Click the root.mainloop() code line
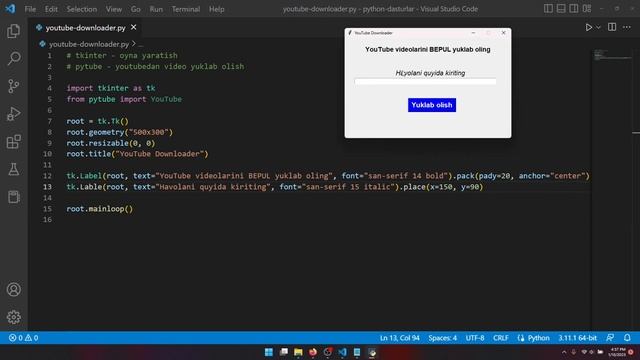The height and width of the screenshot is (360, 640). pos(100,209)
